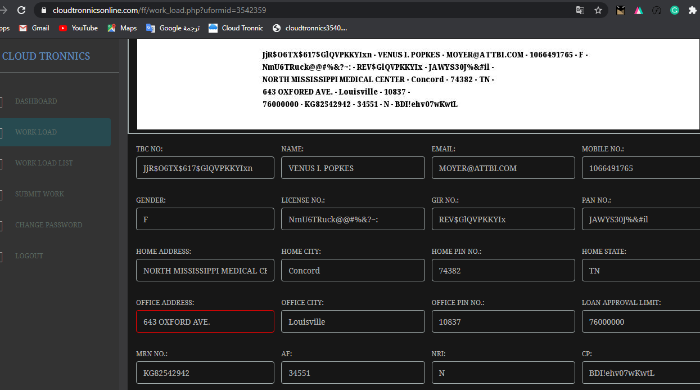700x390 pixels.
Task: Click the HOME ADDRESS input field
Action: [x=205, y=270]
